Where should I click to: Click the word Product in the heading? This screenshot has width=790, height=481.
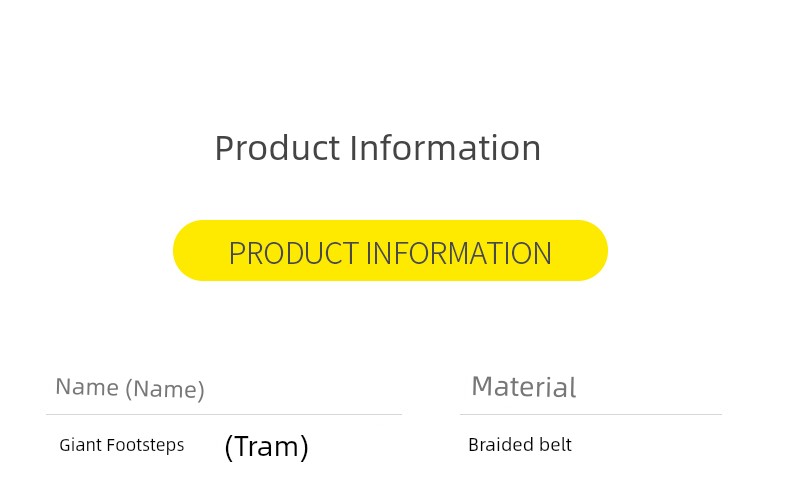coord(277,148)
